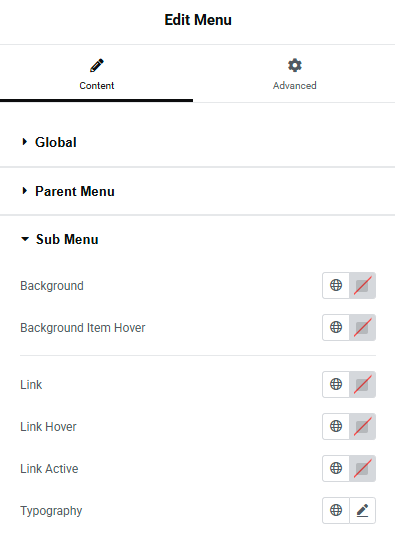The width and height of the screenshot is (395, 548).
Task: Open global fonts for Typography
Action: pyautogui.click(x=336, y=510)
